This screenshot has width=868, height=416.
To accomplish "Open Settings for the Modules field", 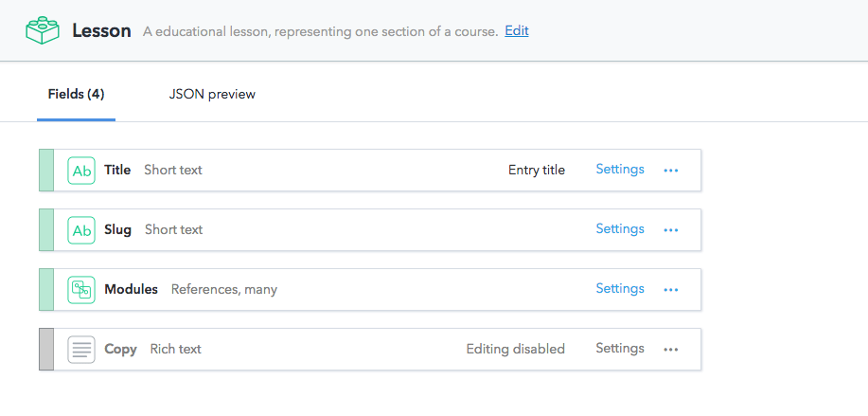I will [x=620, y=289].
